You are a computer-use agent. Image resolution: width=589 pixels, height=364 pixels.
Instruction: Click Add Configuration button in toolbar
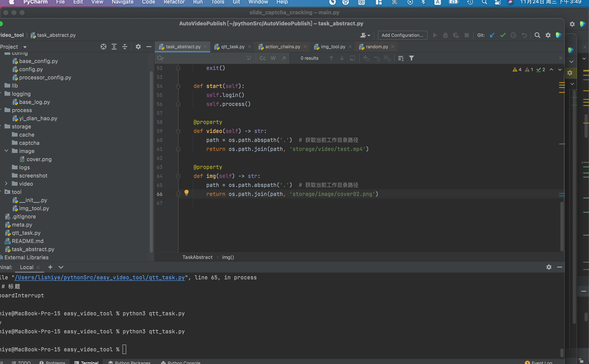click(x=402, y=35)
